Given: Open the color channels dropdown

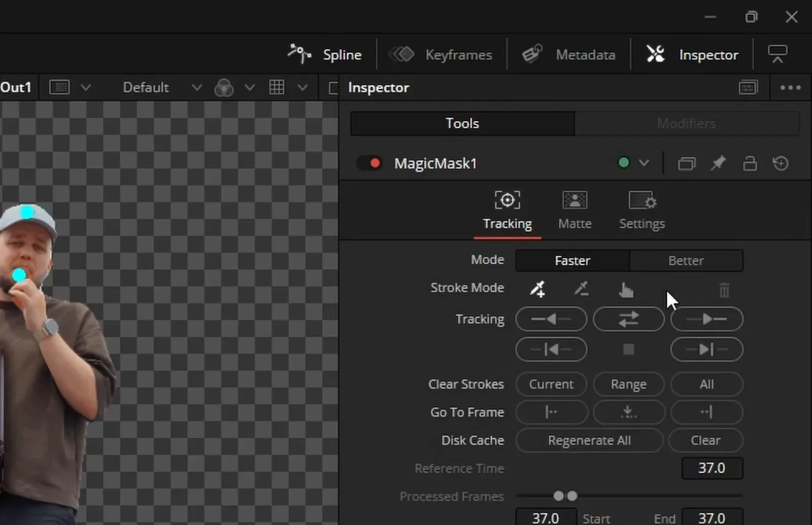Looking at the screenshot, I should pos(249,87).
